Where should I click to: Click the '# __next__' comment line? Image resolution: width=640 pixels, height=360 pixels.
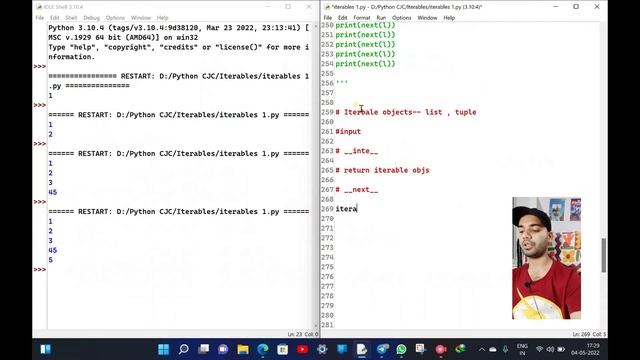coord(357,190)
